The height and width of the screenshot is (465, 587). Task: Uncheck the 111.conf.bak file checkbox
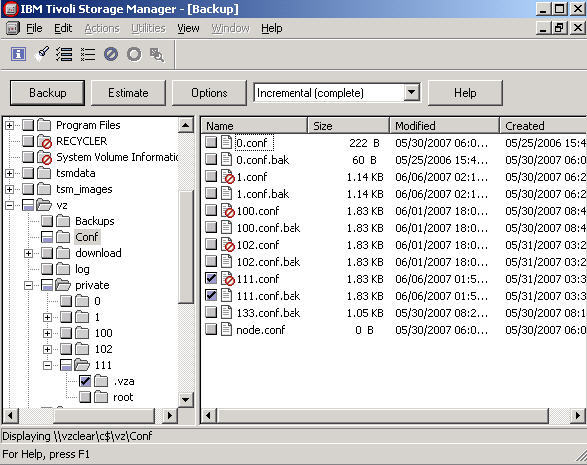coord(211,295)
